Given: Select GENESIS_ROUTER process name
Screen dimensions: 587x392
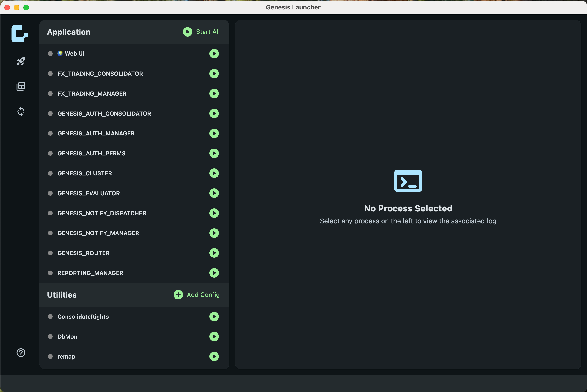Looking at the screenshot, I should point(84,253).
